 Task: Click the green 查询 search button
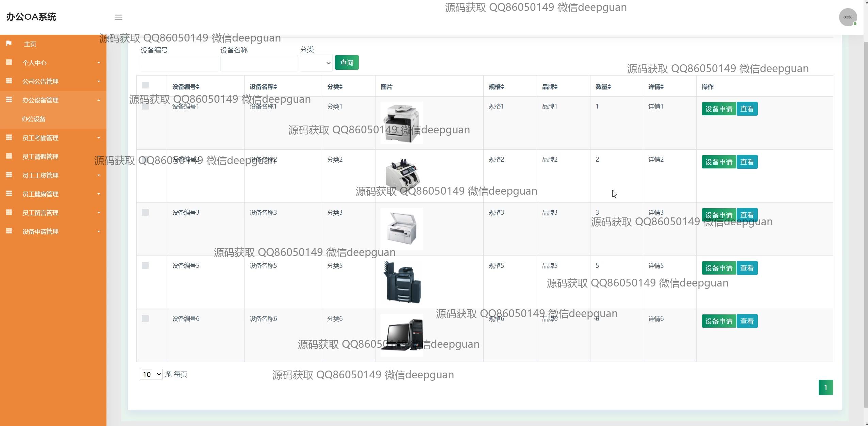[347, 63]
